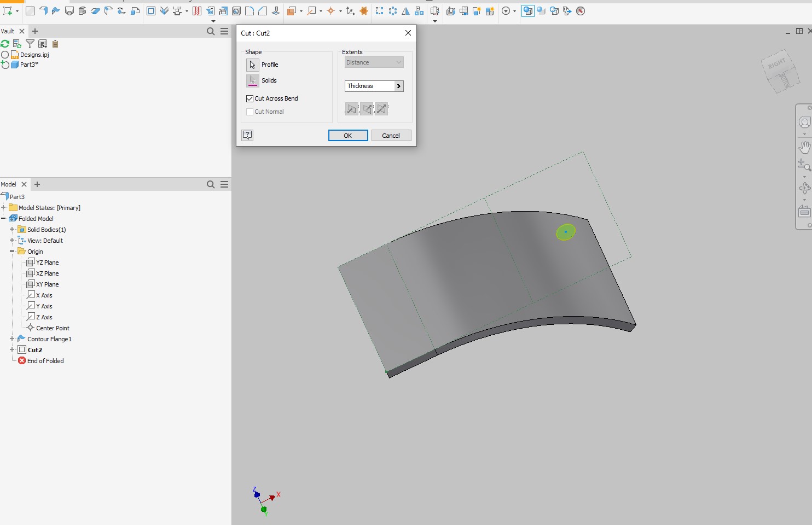Select the Rip tool with red zigzag
The height and width of the screenshot is (525, 812).
point(197,11)
